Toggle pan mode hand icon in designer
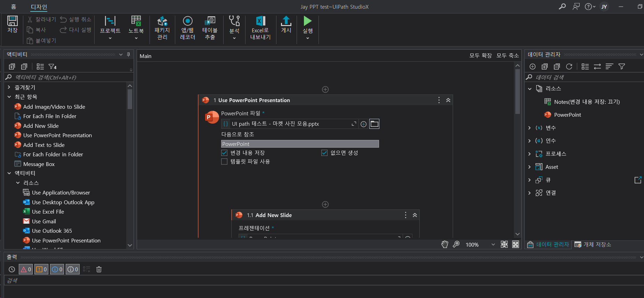Screen dimensions: 644x298 click(445, 244)
